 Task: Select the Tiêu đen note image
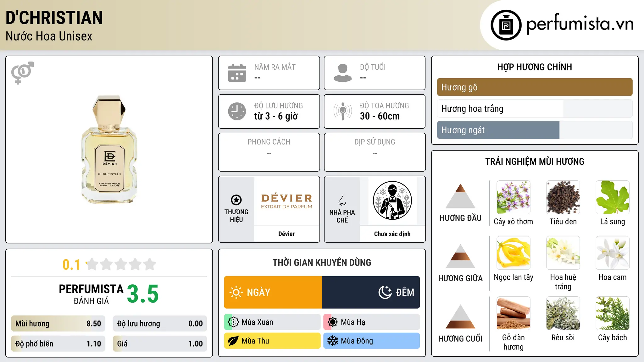click(563, 197)
